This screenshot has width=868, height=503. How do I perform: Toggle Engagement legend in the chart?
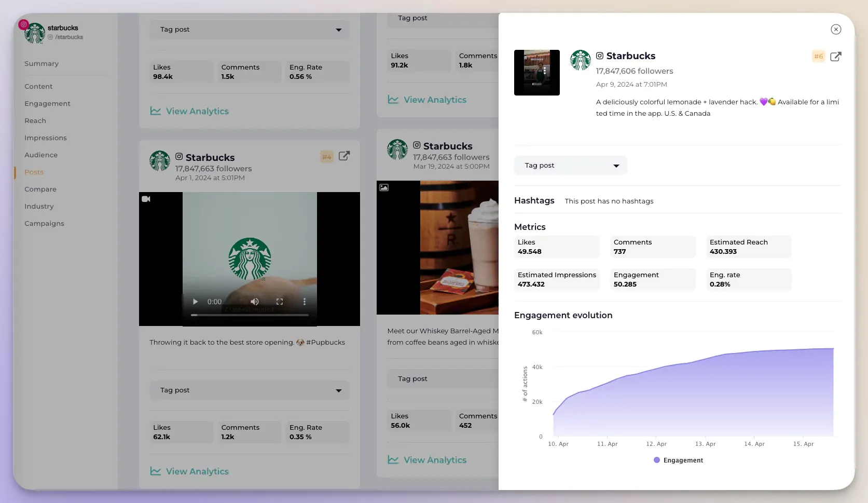click(678, 460)
